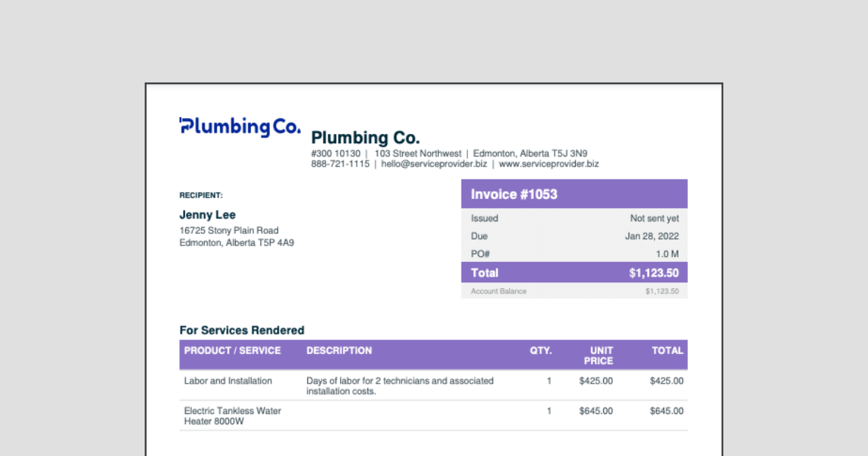Screen dimensions: 868x456
Task: Click DESCRIPTION column header
Action: [339, 350]
